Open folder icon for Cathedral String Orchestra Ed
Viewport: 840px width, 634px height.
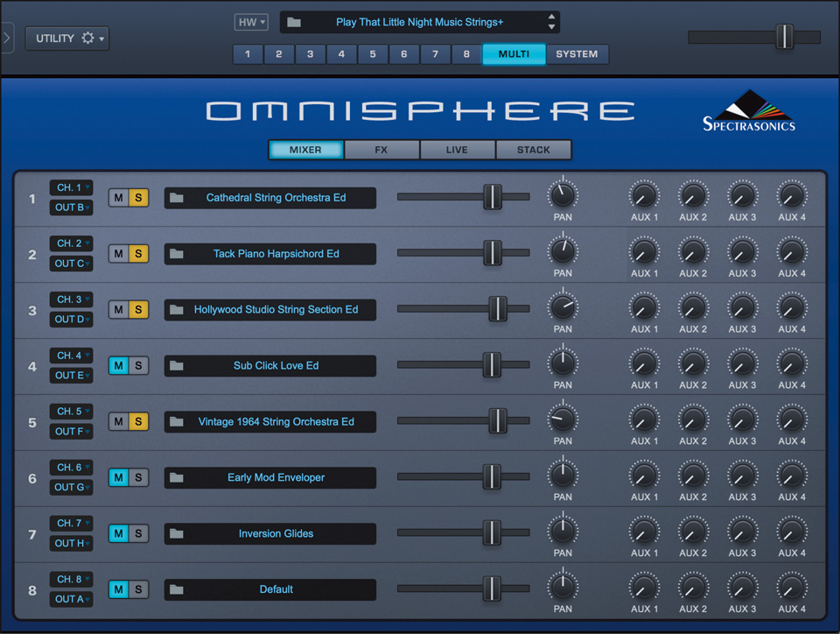176,198
